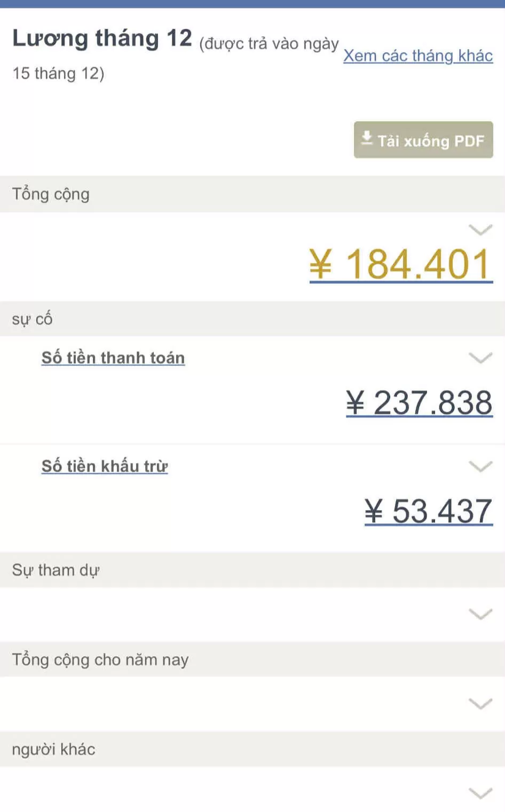The width and height of the screenshot is (505, 812).
Task: Select the Tổng cộng cho năm nay header
Action: point(100,660)
